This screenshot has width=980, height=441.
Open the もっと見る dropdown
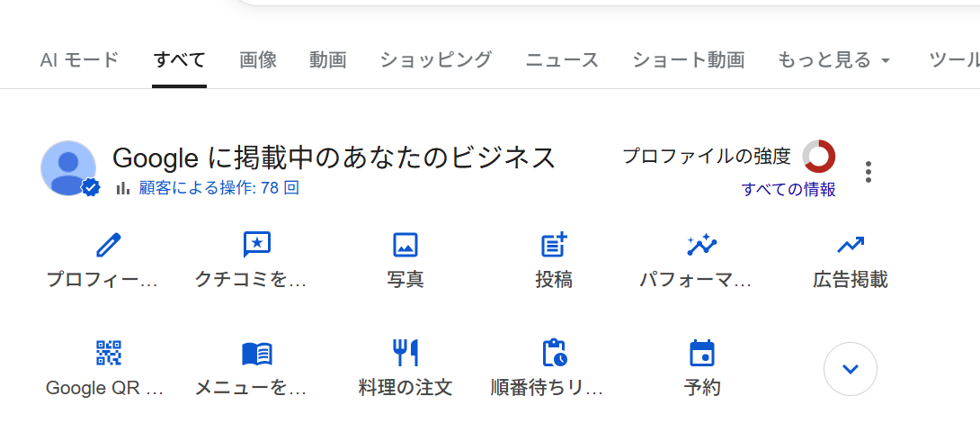833,60
